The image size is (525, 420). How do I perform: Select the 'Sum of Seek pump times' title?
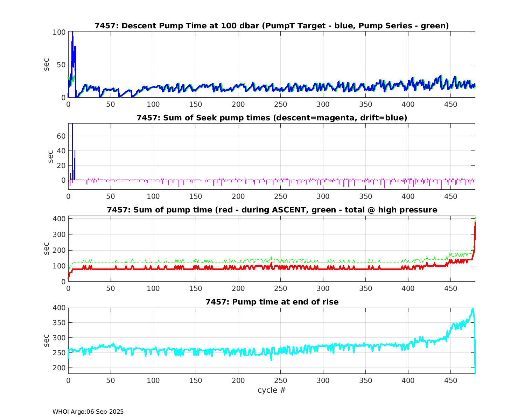[272, 118]
